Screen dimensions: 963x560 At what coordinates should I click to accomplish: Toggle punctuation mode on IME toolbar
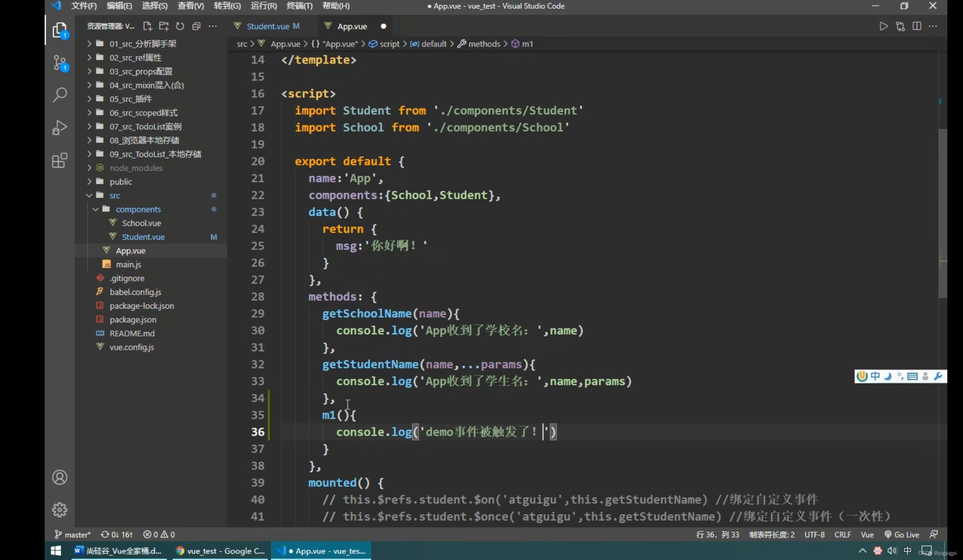pyautogui.click(x=900, y=376)
